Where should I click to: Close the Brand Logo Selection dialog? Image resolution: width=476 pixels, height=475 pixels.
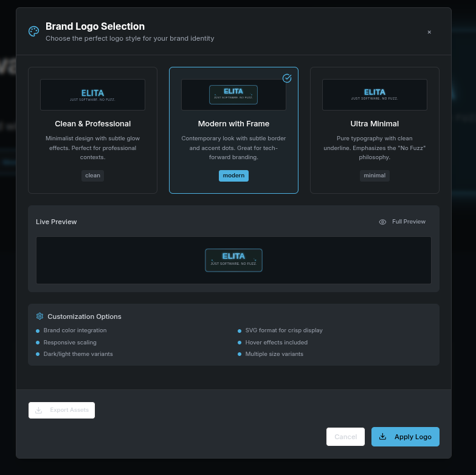point(429,32)
